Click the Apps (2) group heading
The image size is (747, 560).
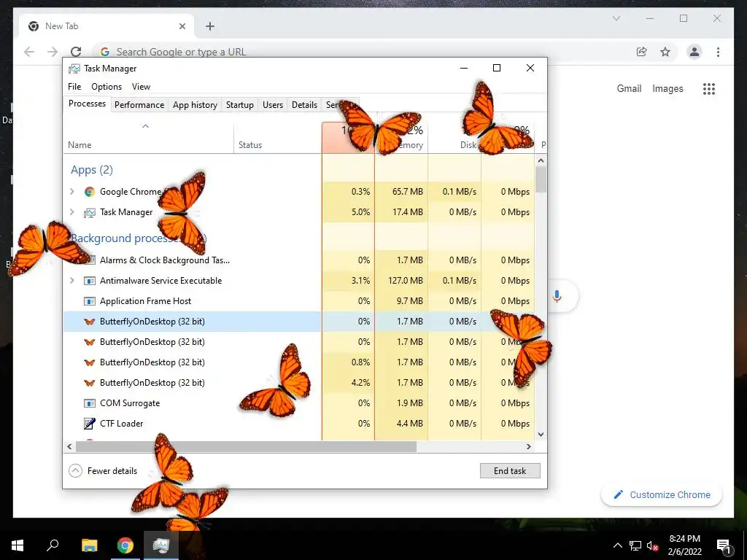(92, 170)
